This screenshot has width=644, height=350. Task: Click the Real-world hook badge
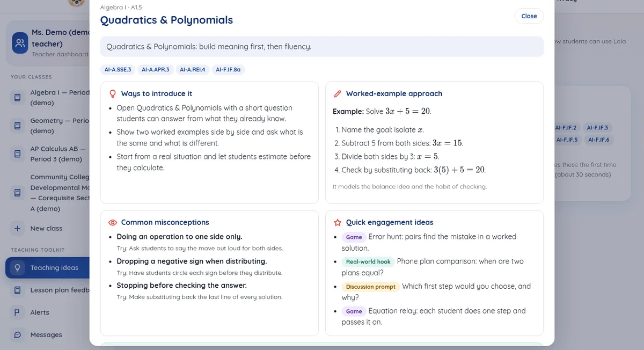pos(368,262)
